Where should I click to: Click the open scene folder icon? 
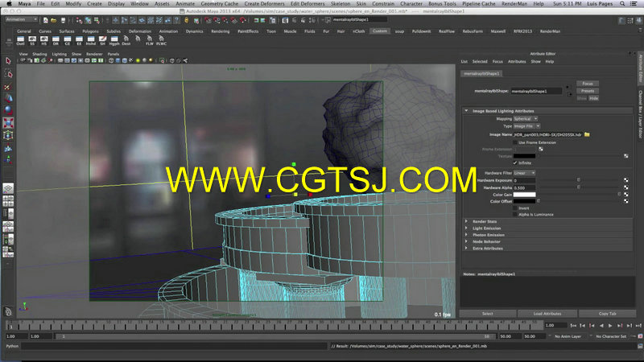tap(54, 19)
